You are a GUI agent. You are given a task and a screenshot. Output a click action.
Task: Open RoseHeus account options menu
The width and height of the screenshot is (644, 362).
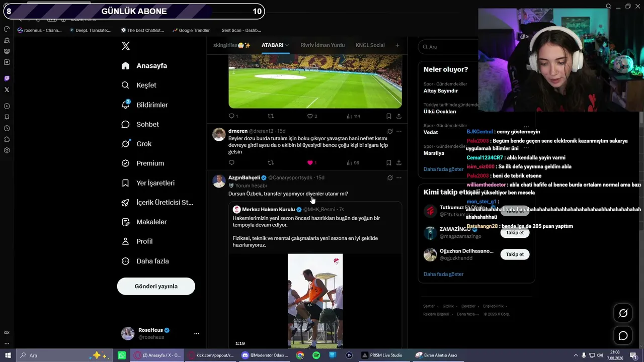coord(197,333)
